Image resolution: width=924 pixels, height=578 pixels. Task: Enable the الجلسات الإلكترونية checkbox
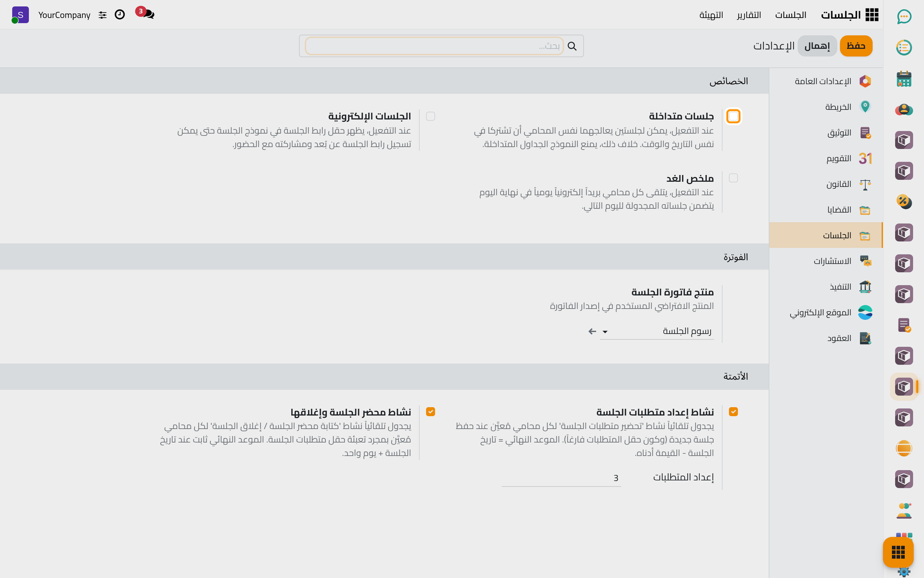(431, 116)
